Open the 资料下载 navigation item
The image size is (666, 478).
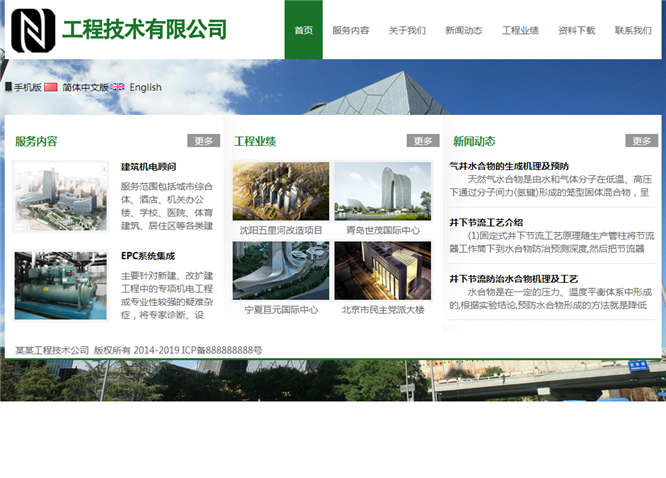(x=576, y=30)
